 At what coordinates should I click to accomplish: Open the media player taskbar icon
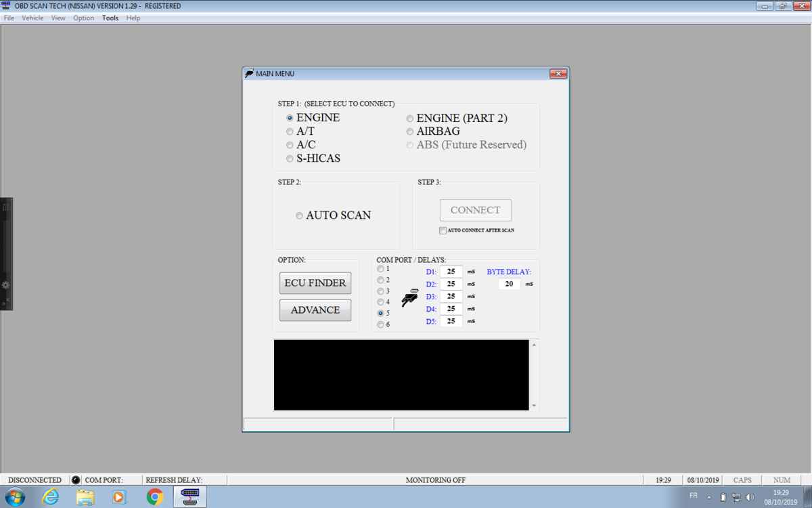[x=119, y=497]
